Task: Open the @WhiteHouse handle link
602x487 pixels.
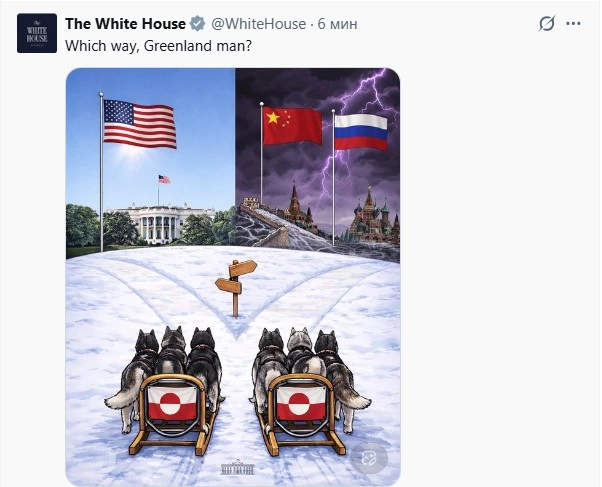Action: 258,24
